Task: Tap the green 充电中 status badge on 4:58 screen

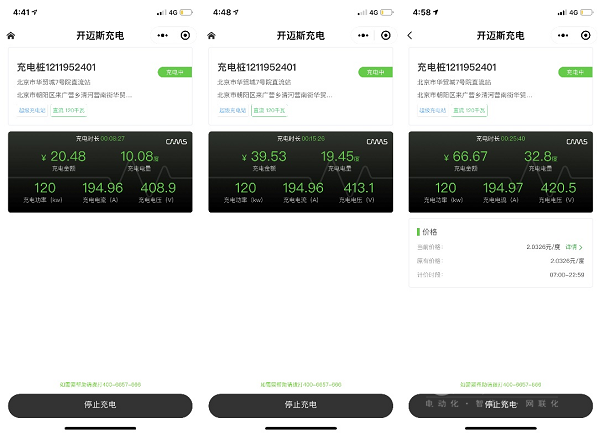Action: (x=574, y=72)
